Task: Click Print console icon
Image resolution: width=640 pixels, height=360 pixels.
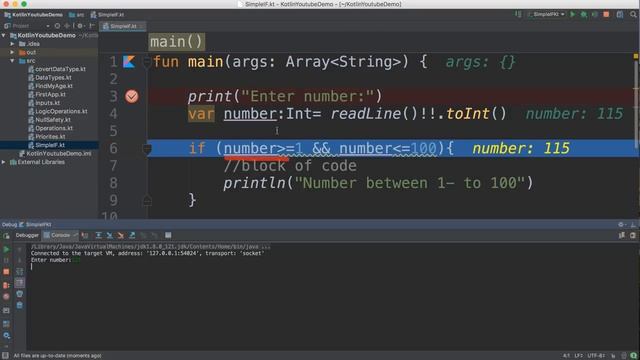Action: pos(20,294)
